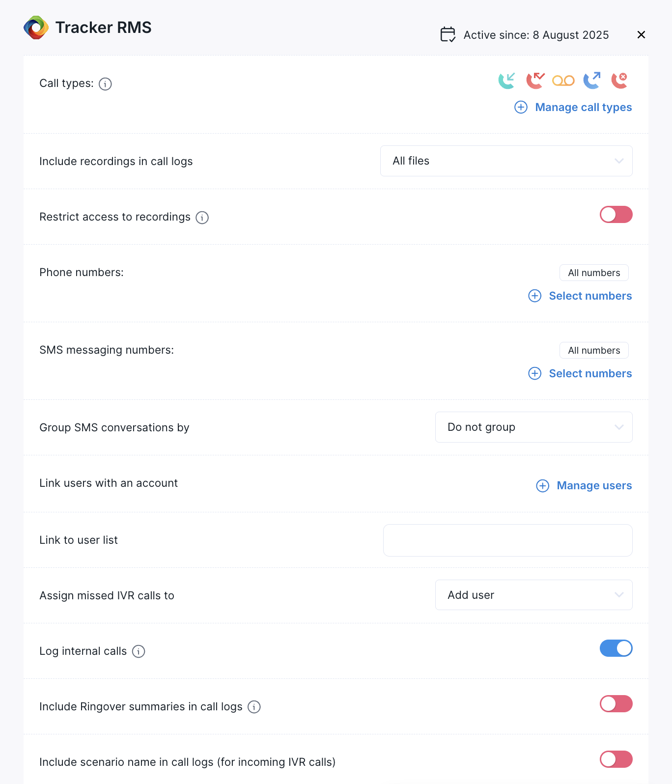Open the All files recordings dropdown
This screenshot has width=672, height=784.
(506, 161)
